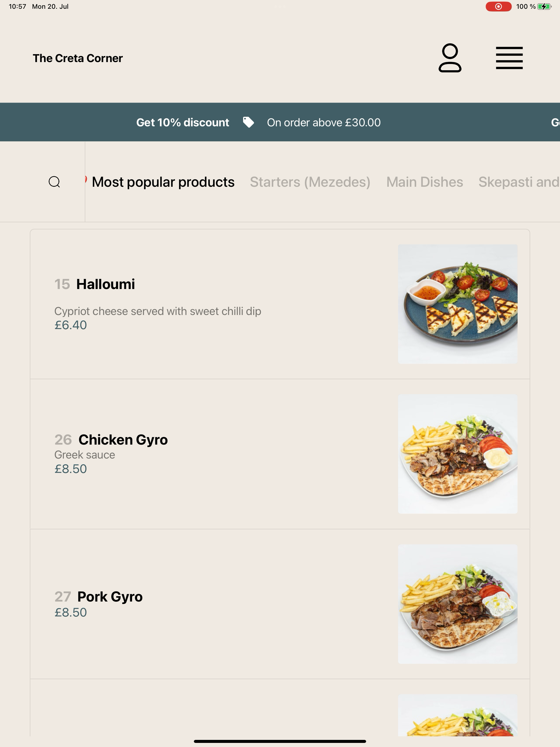
Task: Tap the partially visible fourth dish photo
Action: click(x=458, y=715)
